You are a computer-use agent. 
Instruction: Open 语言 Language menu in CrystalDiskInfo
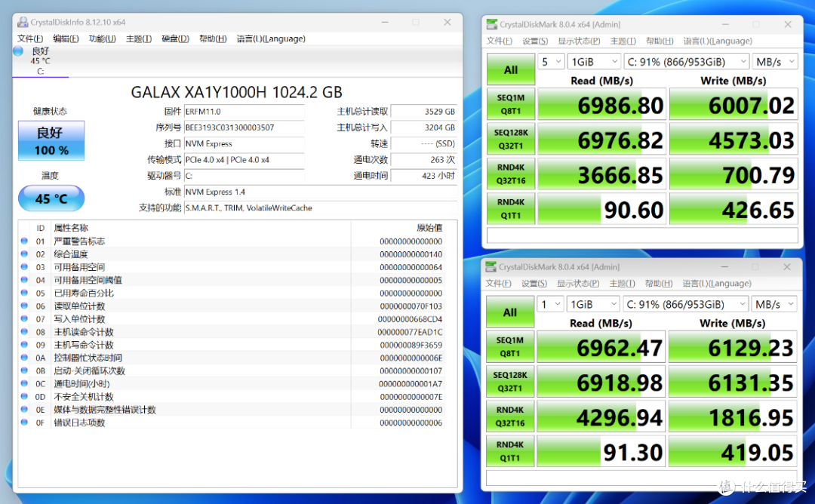click(x=271, y=39)
